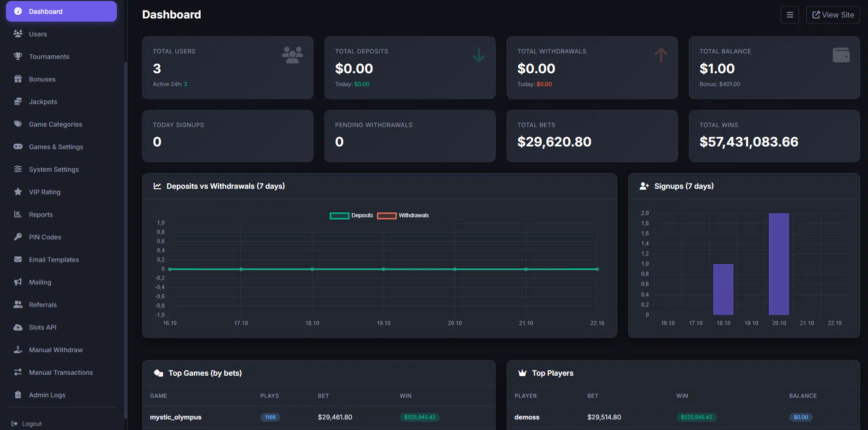This screenshot has height=430, width=868.
Task: Click the Total Wins value $57,431,083.66
Action: [749, 142]
